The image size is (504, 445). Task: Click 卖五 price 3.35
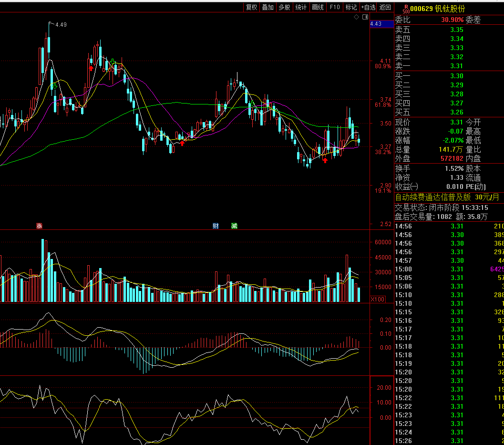(x=456, y=30)
